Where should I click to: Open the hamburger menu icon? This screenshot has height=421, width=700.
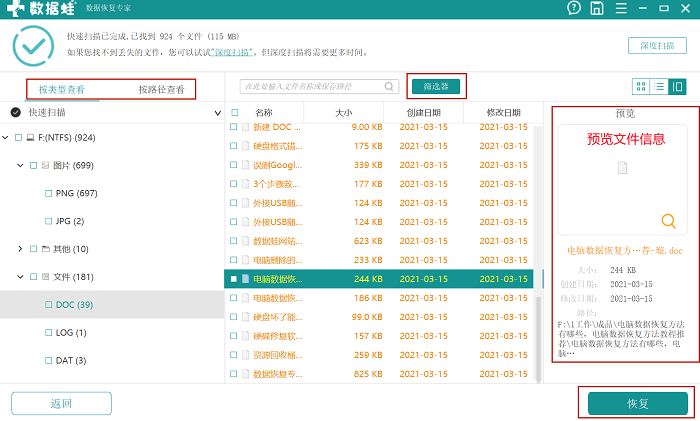point(621,8)
